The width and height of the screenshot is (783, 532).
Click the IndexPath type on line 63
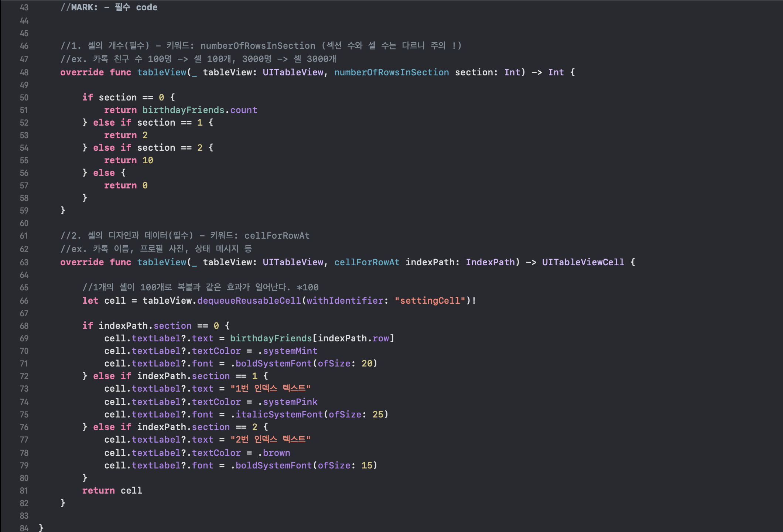coord(490,262)
